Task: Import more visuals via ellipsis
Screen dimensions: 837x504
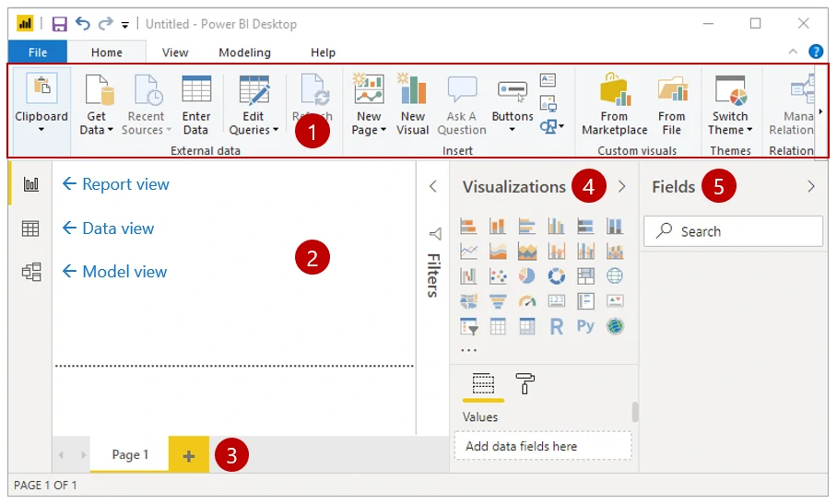Action: click(468, 350)
